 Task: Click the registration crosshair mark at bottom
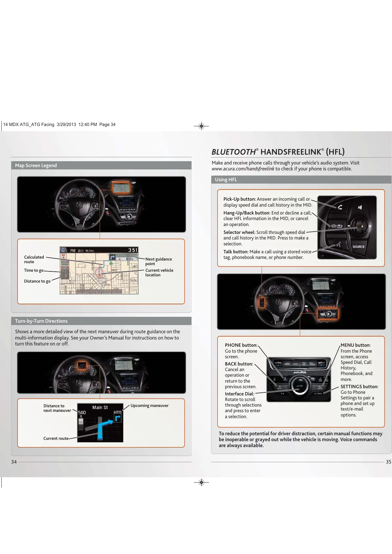pyautogui.click(x=202, y=483)
